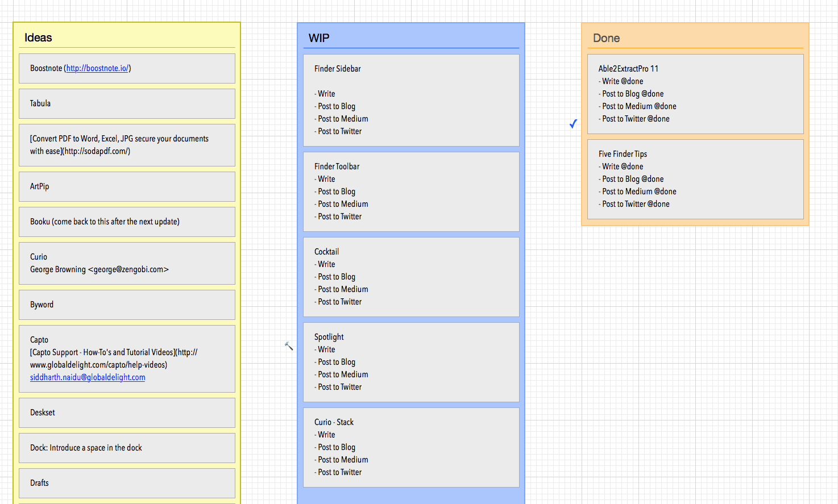This screenshot has height=504, width=838.
Task: Click 'Post to Twitter' under Spotlight
Action: 338,387
